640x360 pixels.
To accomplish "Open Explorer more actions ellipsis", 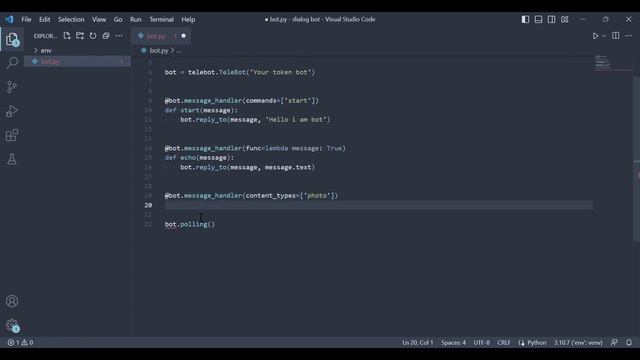I will coord(119,36).
